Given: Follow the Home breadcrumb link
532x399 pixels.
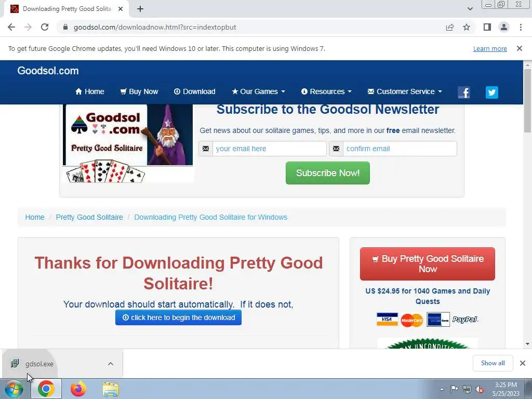Looking at the screenshot, I should click(x=35, y=217).
